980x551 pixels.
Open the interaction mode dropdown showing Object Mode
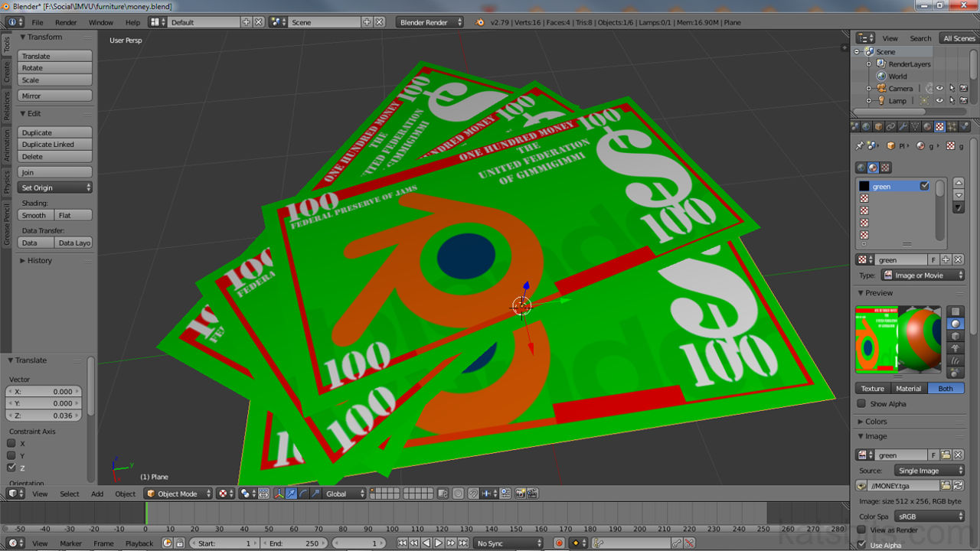pos(178,494)
